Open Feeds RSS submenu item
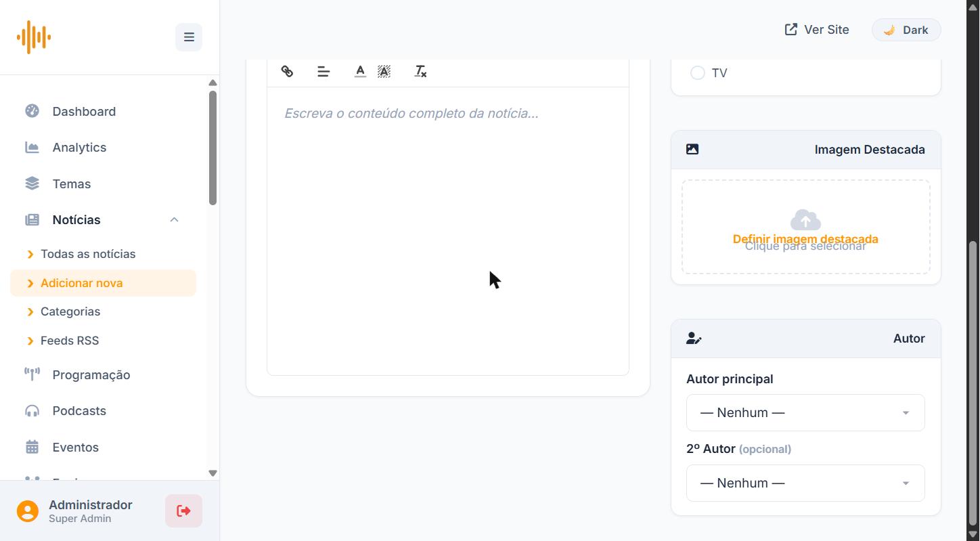980x541 pixels. 103,341
